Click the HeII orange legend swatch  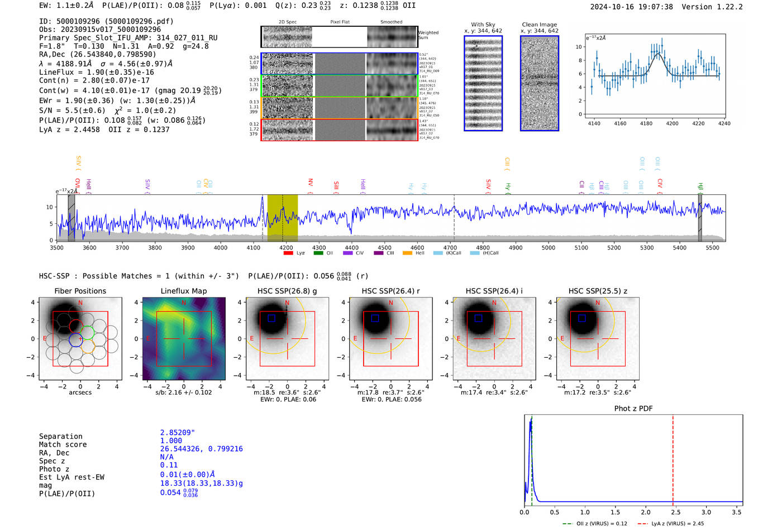pos(407,253)
